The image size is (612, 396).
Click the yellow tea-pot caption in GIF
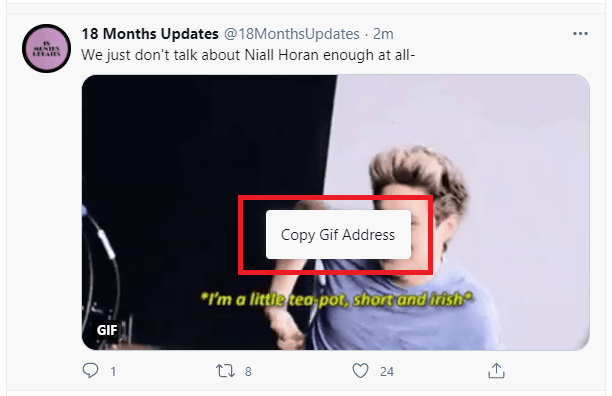click(336, 300)
